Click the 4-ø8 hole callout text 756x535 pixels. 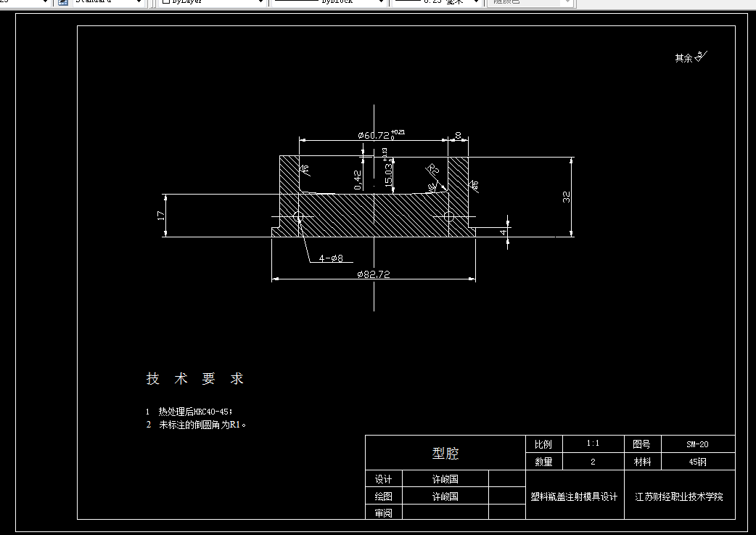[332, 258]
